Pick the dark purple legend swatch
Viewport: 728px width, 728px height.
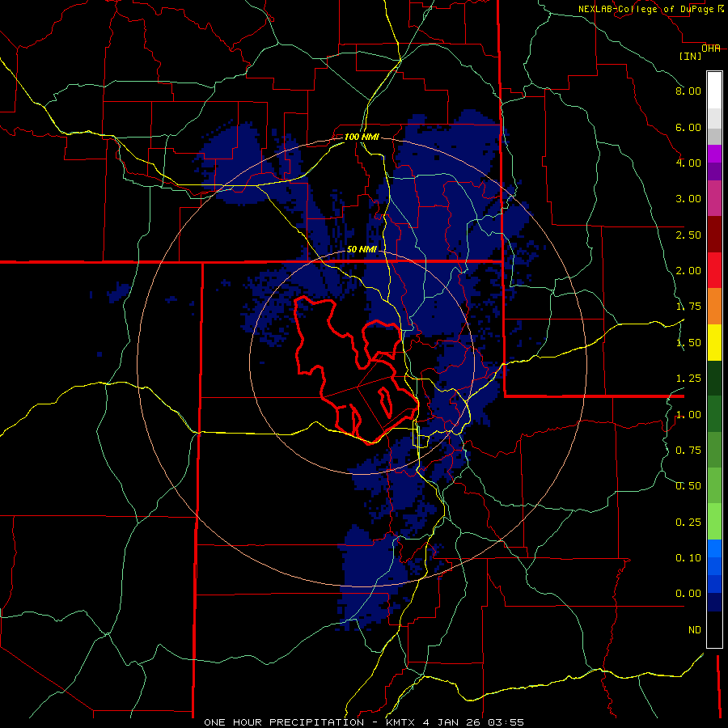point(714,171)
